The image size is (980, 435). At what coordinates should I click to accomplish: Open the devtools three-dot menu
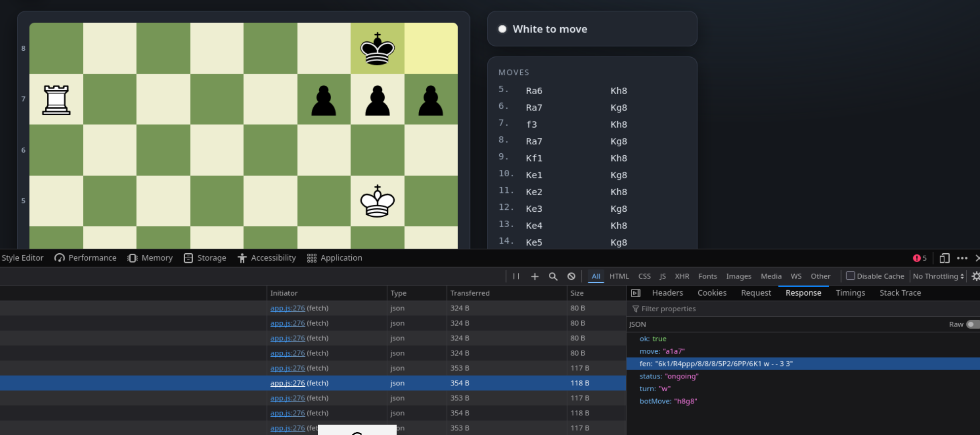962,258
